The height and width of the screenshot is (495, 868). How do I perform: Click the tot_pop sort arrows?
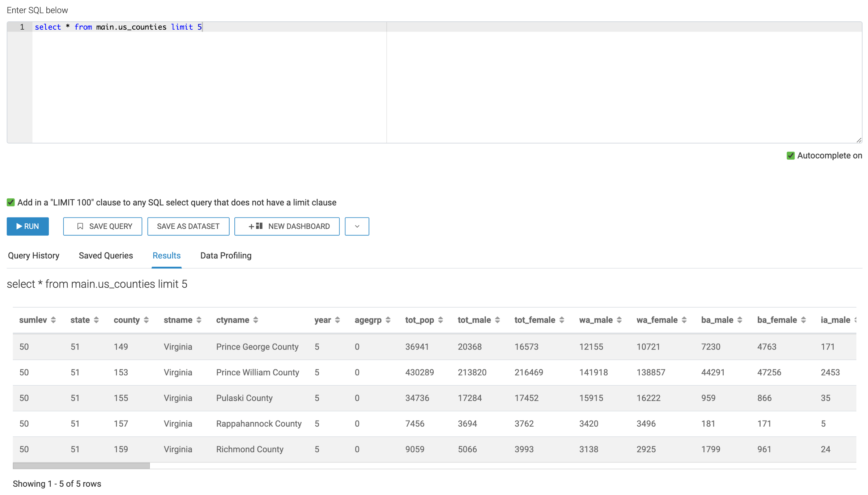coord(441,320)
